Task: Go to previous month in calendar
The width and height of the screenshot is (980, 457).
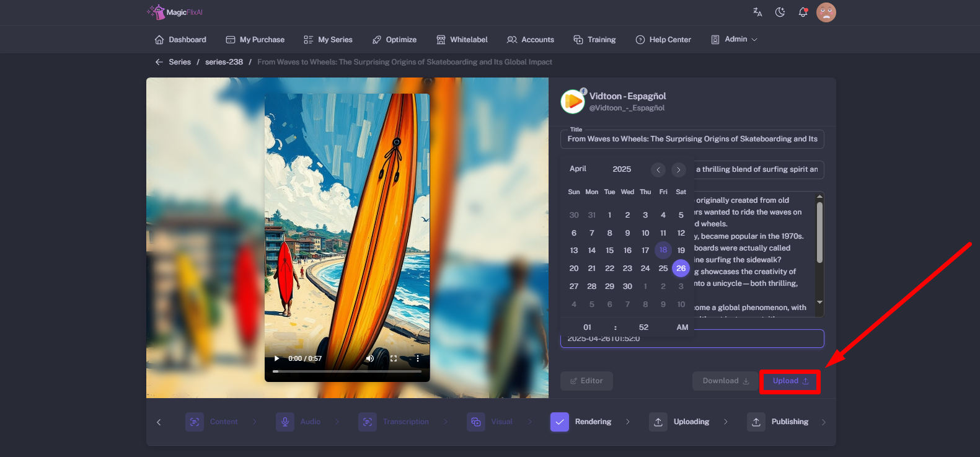Action: [x=658, y=169]
